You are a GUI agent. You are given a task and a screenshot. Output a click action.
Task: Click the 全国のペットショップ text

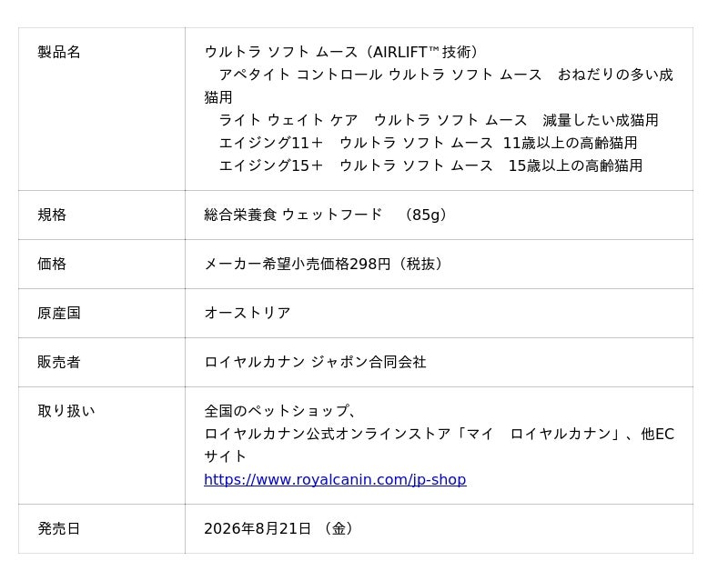(277, 411)
